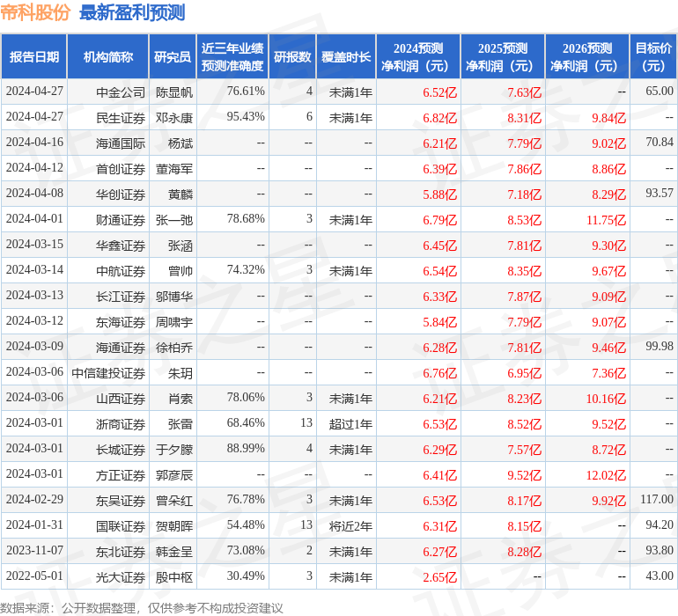Click target price 70.84

660,142
